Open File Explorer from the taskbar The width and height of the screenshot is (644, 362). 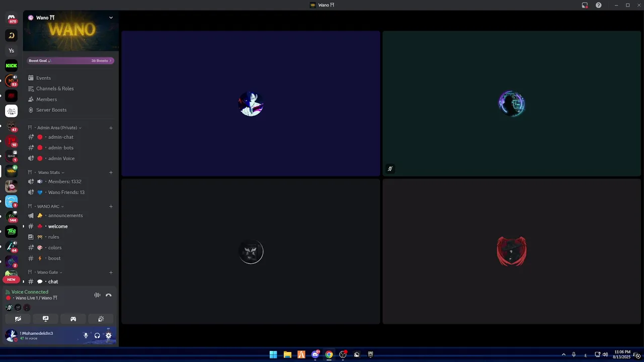(287, 354)
